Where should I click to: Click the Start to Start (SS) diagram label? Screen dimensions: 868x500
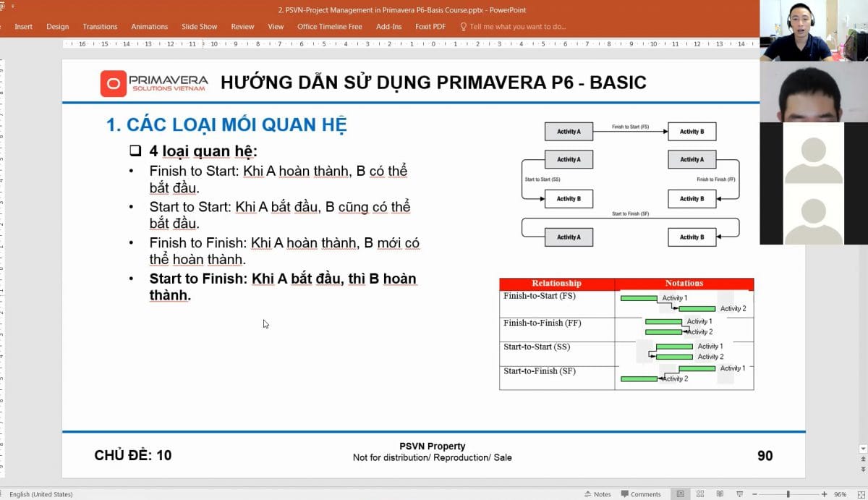click(542, 179)
